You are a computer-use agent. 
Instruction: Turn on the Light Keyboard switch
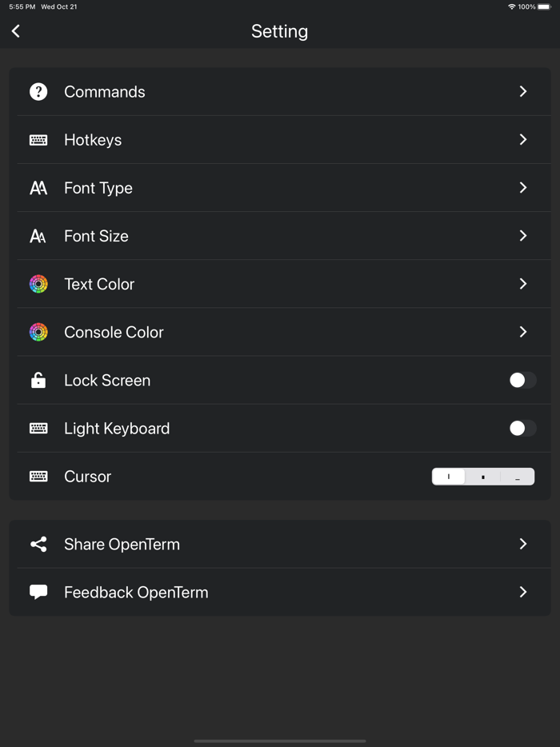(522, 429)
